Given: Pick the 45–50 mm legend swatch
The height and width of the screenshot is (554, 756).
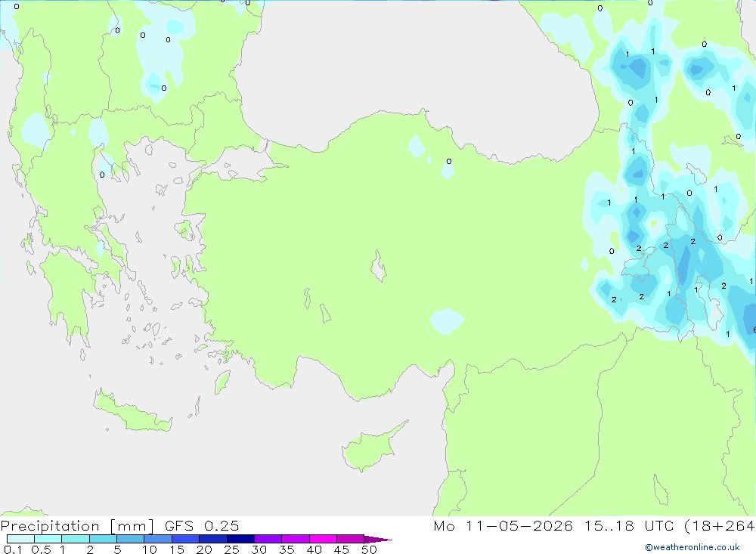Looking at the screenshot, I should (x=351, y=539).
